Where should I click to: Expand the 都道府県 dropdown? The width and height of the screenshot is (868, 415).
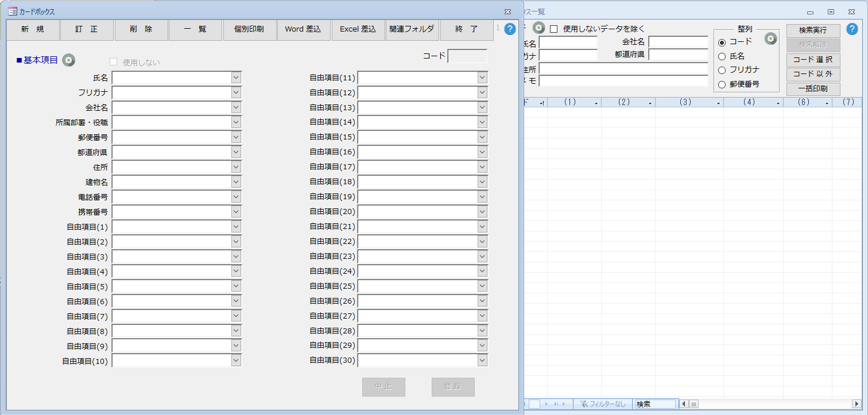point(236,152)
